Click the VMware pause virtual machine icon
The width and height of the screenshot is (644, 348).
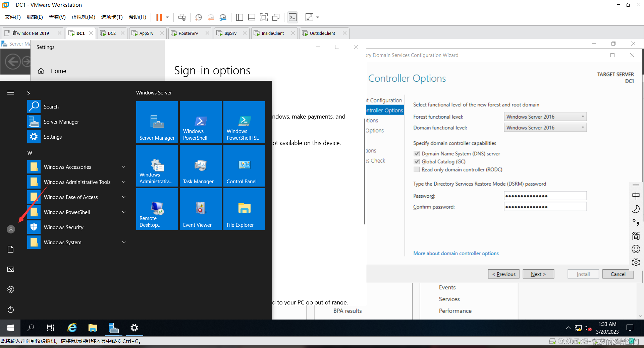coord(159,17)
